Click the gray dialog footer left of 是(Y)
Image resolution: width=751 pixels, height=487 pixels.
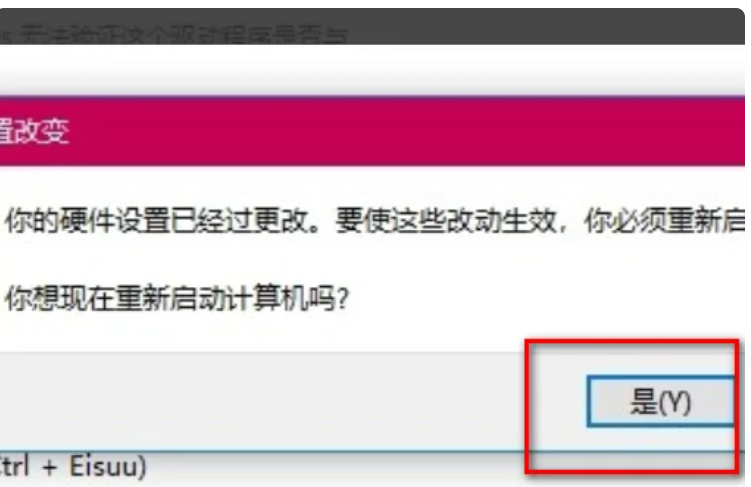(263, 401)
